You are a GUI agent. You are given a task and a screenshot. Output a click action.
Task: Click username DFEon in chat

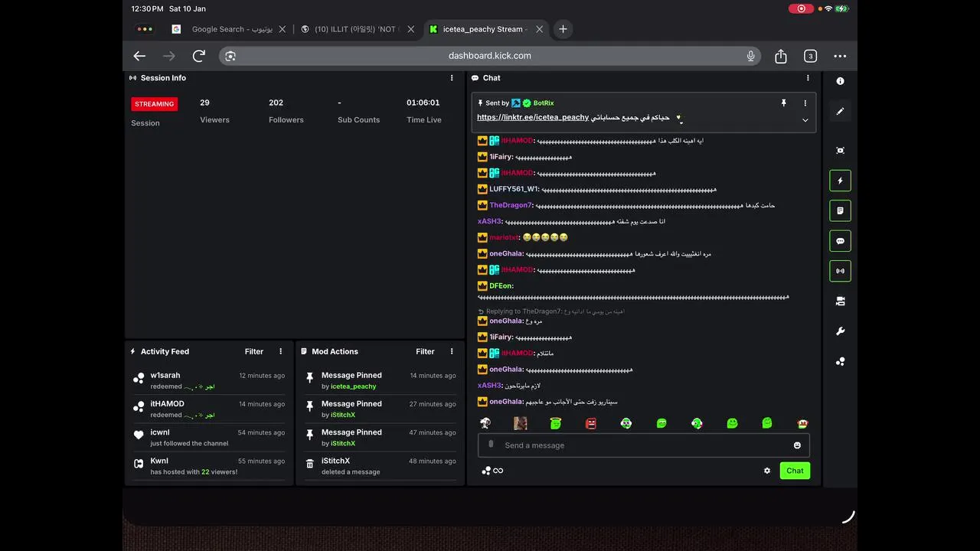click(500, 286)
